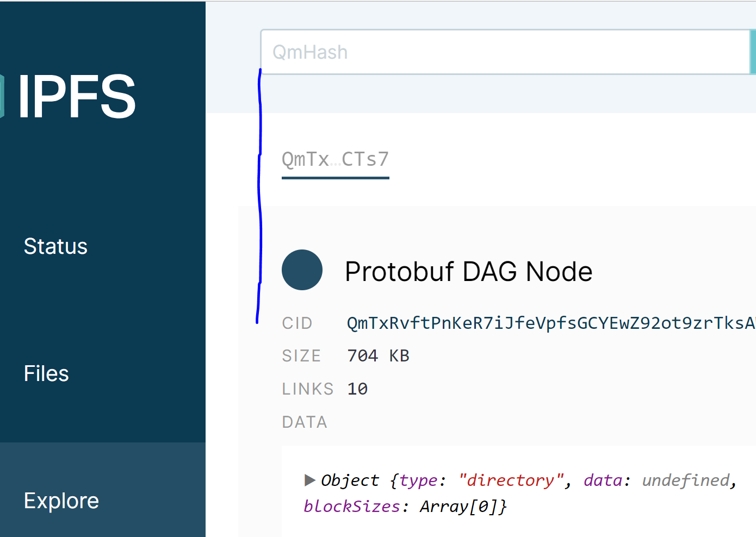Click the IPFS logo in the sidebar
This screenshot has height=537, width=756.
(x=76, y=95)
